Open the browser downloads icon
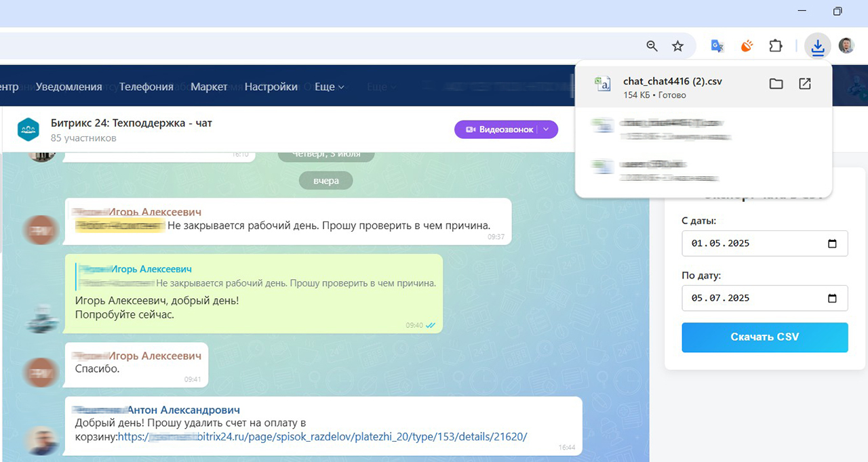 (818, 46)
